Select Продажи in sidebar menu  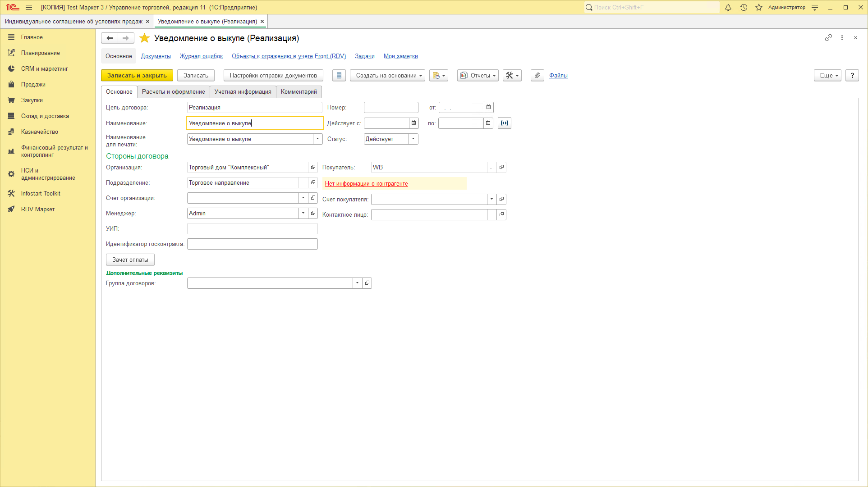[33, 84]
